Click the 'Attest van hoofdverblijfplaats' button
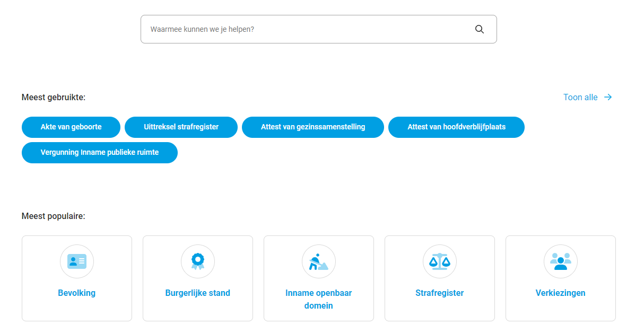This screenshot has height=333, width=644. [x=456, y=127]
